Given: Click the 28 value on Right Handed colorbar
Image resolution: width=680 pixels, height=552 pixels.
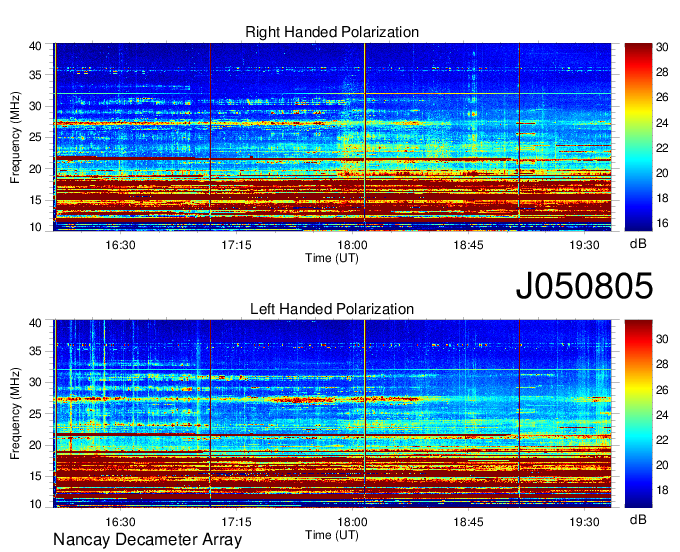Looking at the screenshot, I should 662,72.
